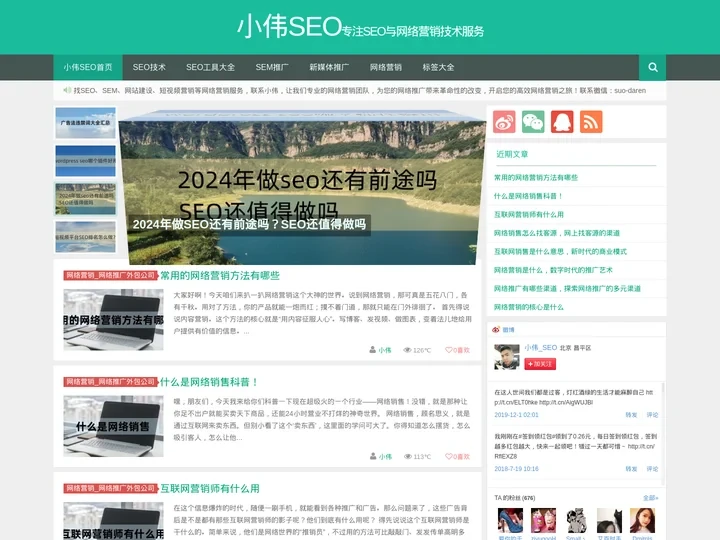This screenshot has width=720, height=540.
Task: Click the last fan avatar of woman
Action: click(642, 520)
